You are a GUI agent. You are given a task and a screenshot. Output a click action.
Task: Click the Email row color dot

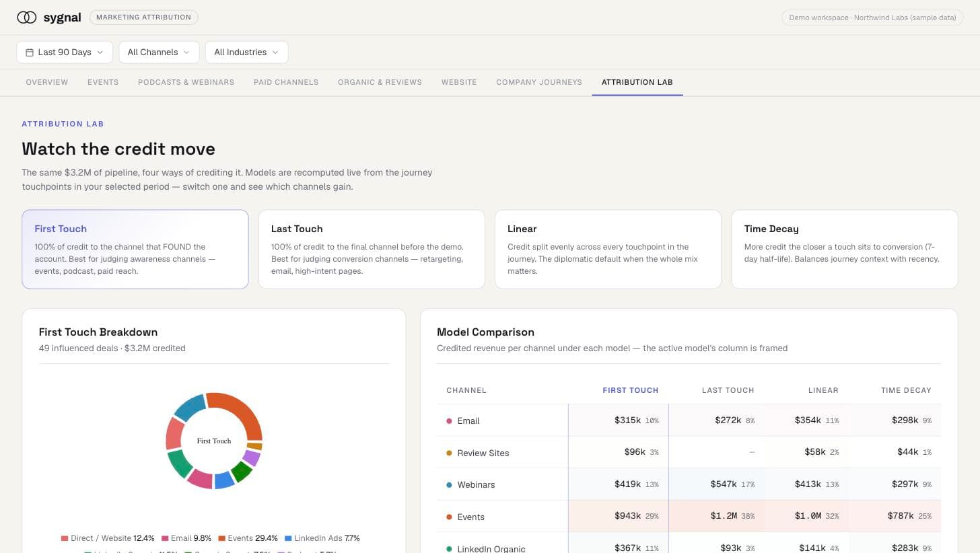point(449,421)
